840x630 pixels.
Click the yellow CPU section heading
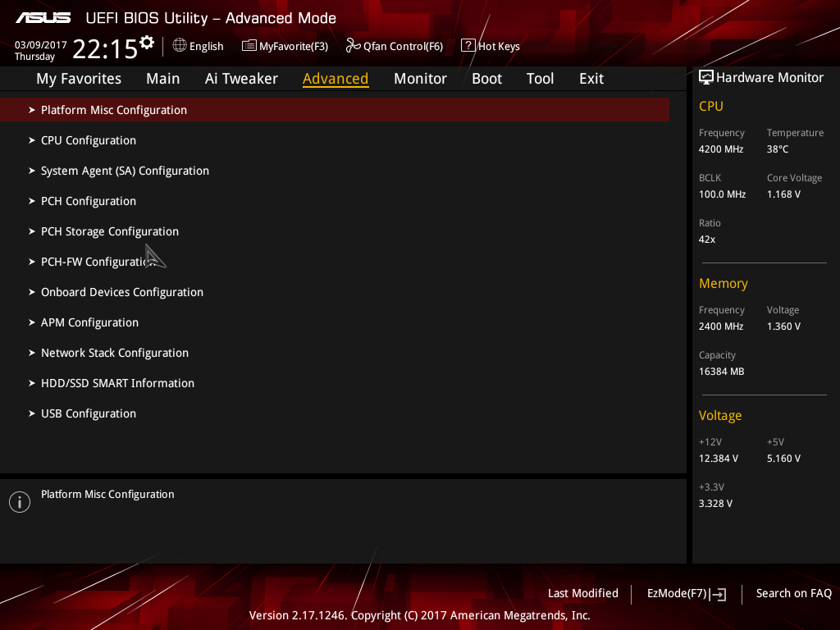pyautogui.click(x=711, y=106)
